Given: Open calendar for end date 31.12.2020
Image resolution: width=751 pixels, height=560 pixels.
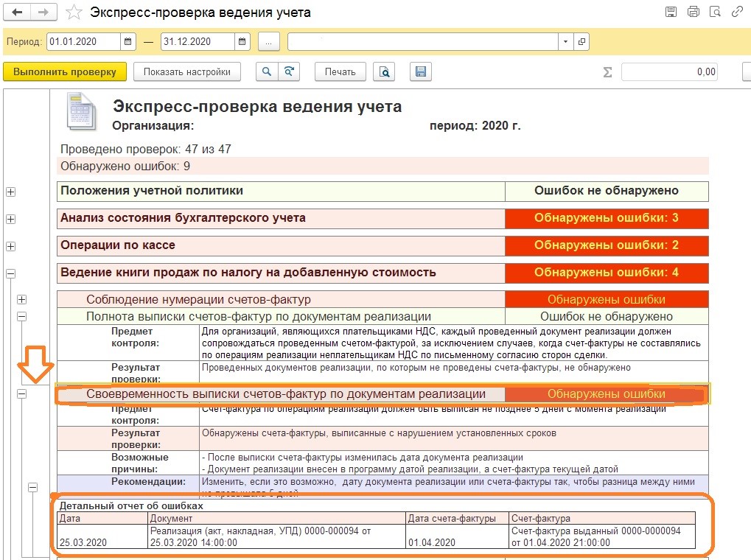Looking at the screenshot, I should pyautogui.click(x=242, y=42).
